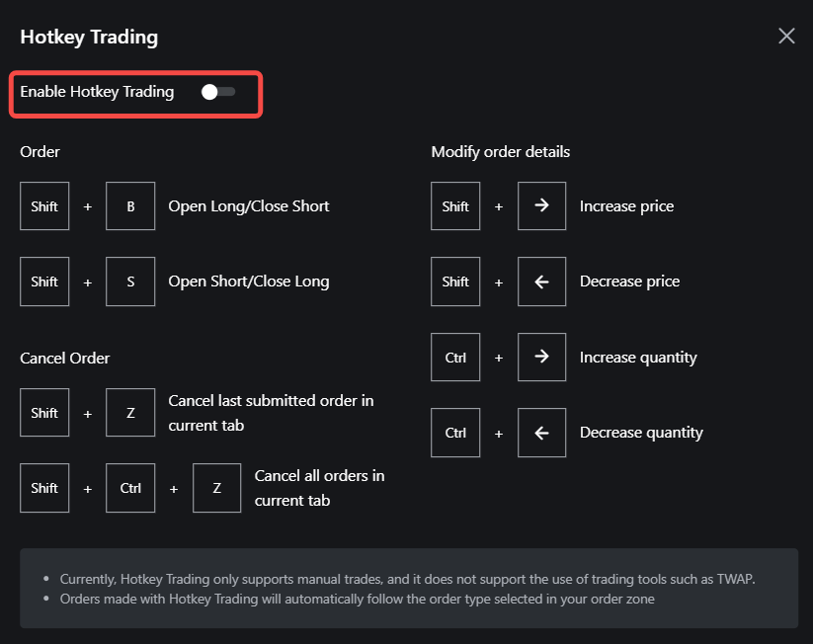Click Z key beside Cancel last submitted order

pyautogui.click(x=130, y=413)
